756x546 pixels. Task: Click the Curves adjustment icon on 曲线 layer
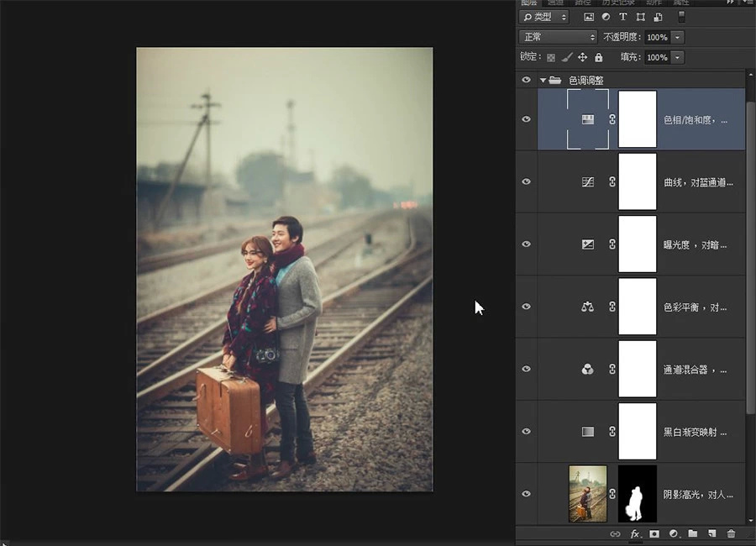[x=588, y=181]
